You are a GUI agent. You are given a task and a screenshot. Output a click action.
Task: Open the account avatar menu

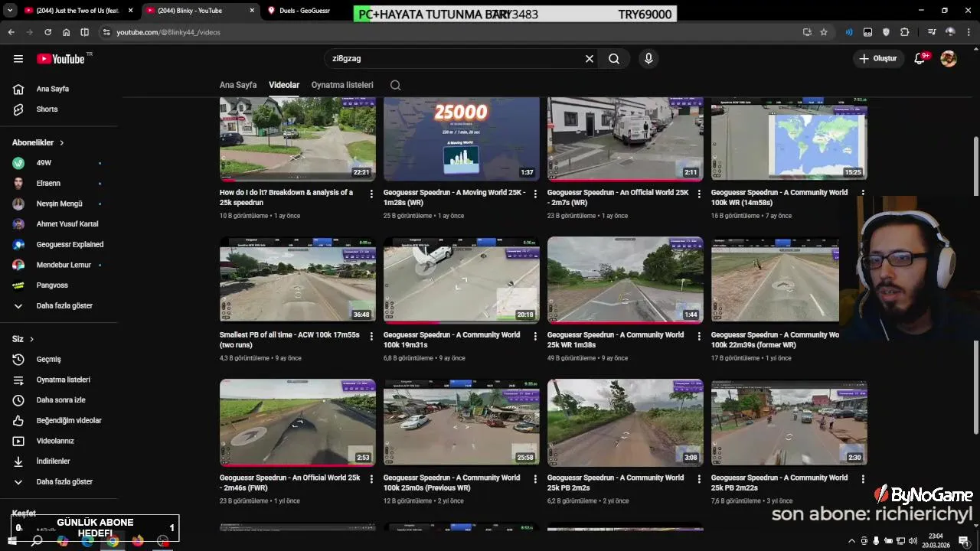(x=949, y=58)
